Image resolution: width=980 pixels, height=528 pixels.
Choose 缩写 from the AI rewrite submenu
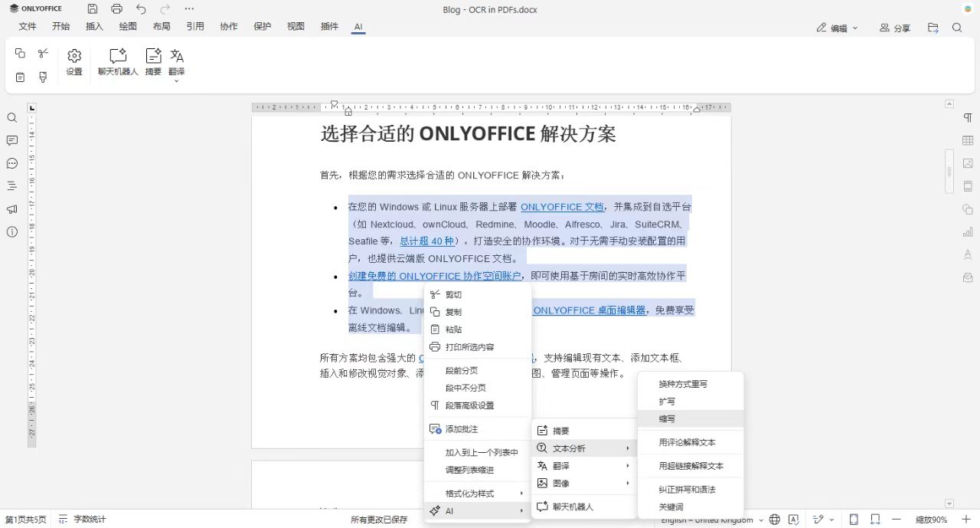tap(667, 418)
